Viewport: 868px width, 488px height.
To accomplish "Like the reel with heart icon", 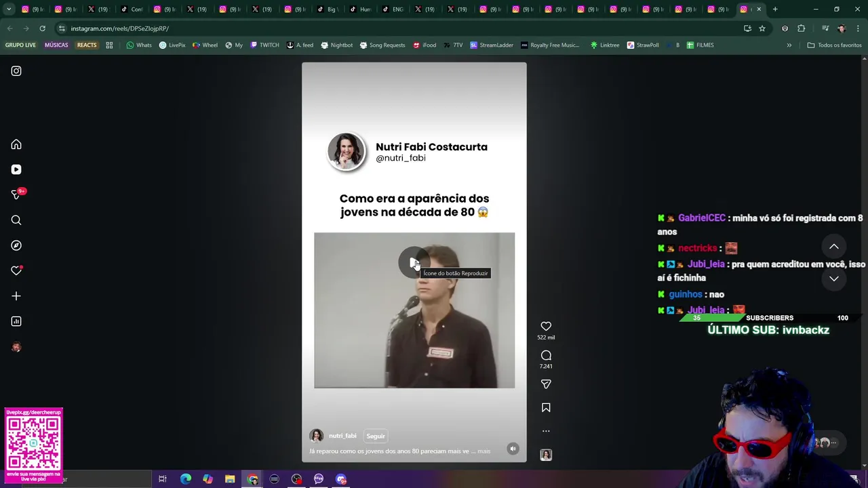I will 546,326.
